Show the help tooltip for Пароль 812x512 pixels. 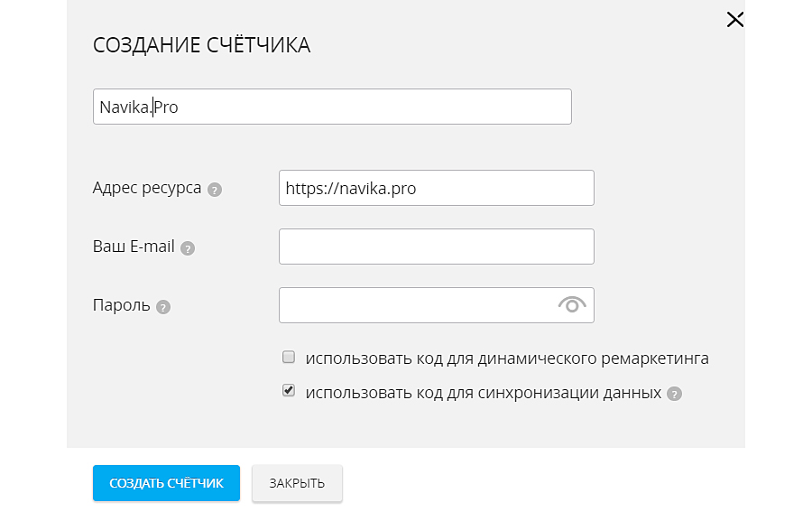[163, 307]
